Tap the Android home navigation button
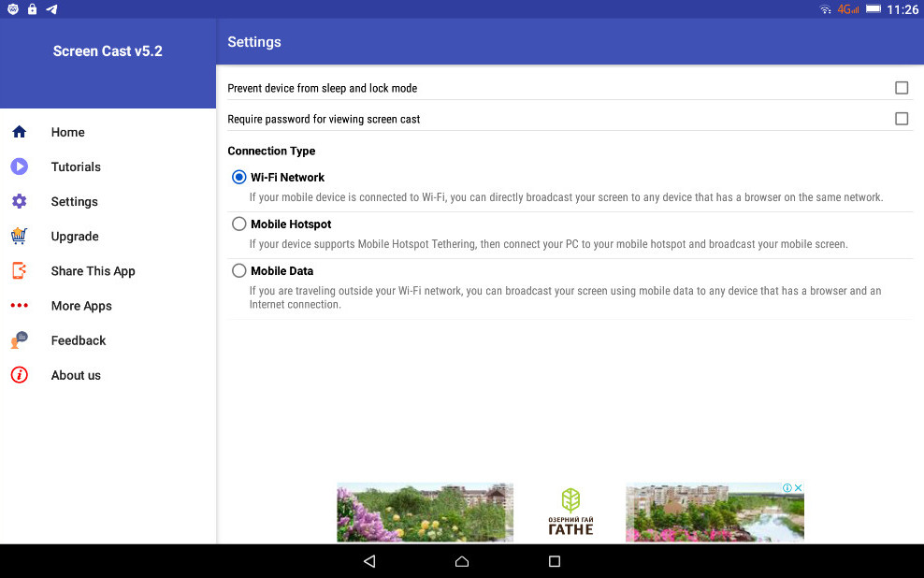Image resolution: width=924 pixels, height=578 pixels. pos(462,561)
